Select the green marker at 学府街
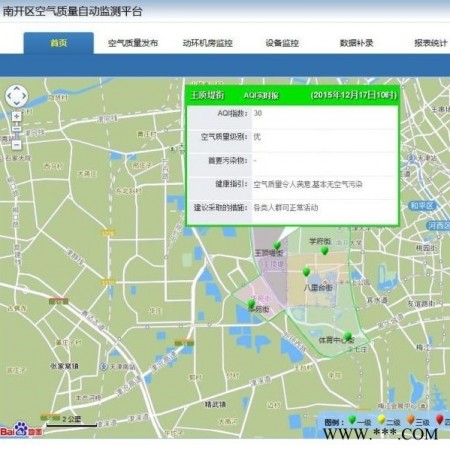Image resolution: width=450 pixels, height=450 pixels. tap(325, 251)
